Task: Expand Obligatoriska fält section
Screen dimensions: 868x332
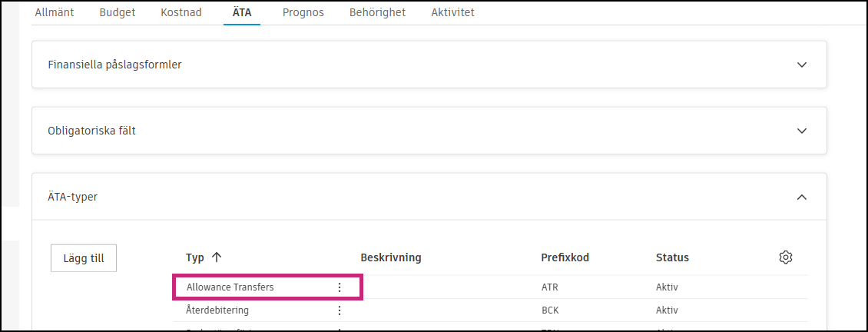Action: point(802,131)
